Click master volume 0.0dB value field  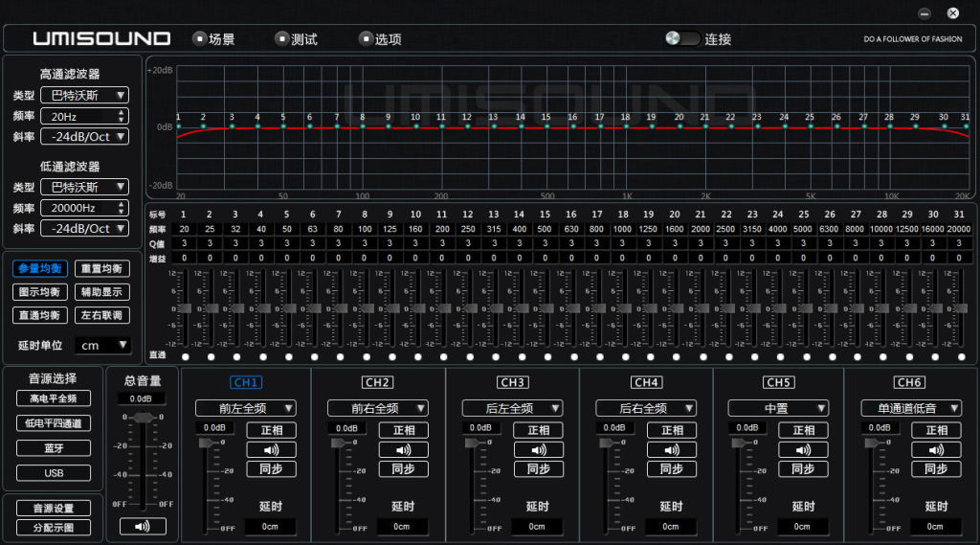[x=142, y=398]
